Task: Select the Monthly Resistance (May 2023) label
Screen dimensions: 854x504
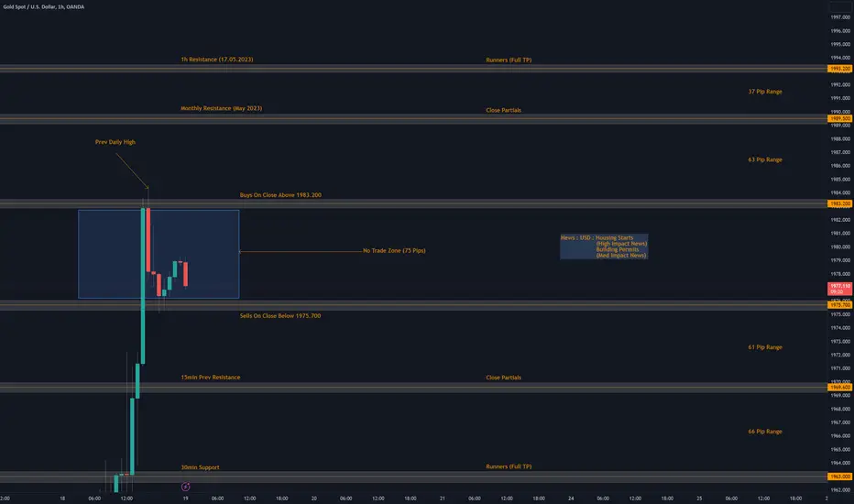Action: coord(221,108)
